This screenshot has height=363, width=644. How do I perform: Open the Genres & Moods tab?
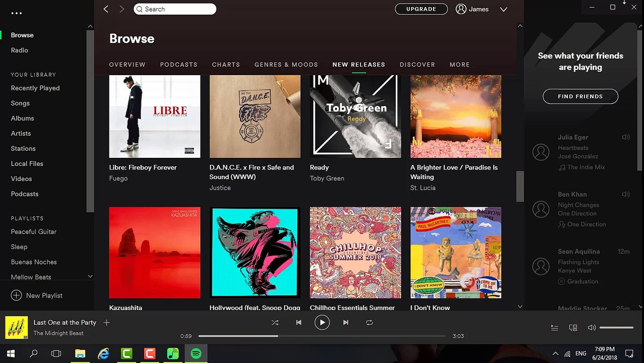286,65
